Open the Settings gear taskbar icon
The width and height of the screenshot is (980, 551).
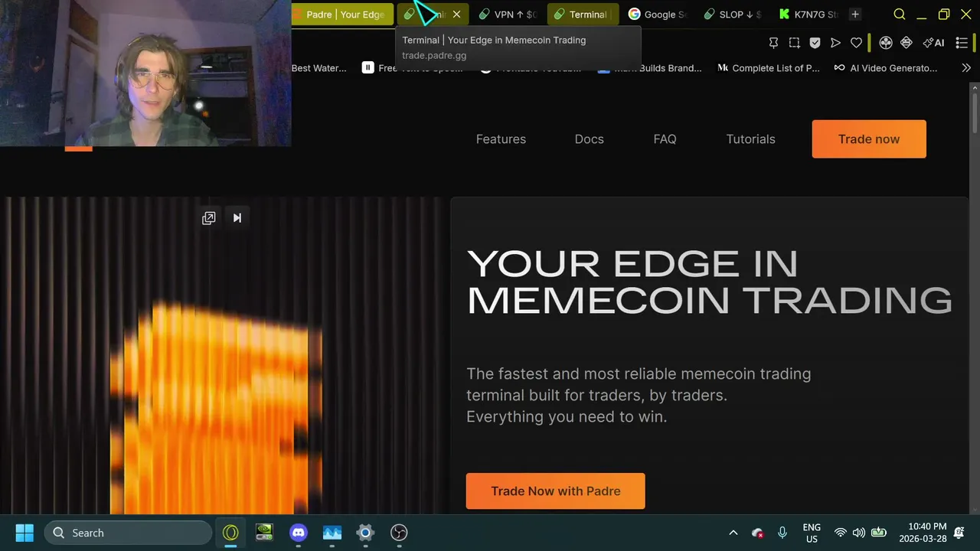(x=365, y=533)
